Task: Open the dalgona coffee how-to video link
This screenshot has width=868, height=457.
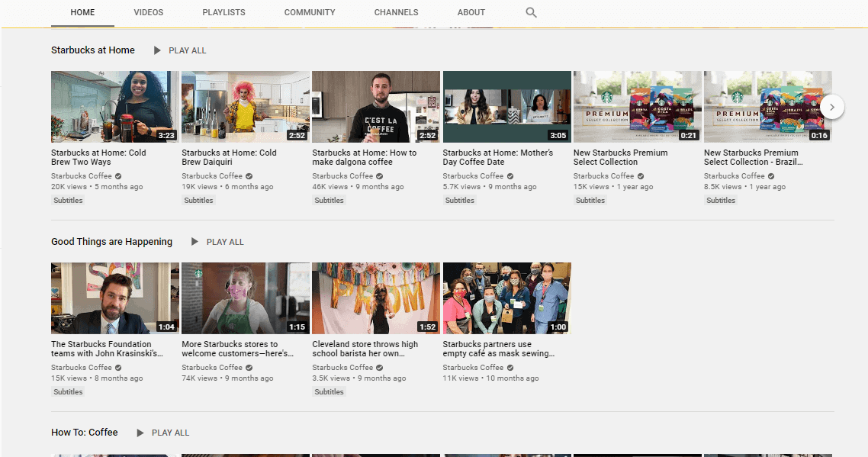Action: click(375, 157)
